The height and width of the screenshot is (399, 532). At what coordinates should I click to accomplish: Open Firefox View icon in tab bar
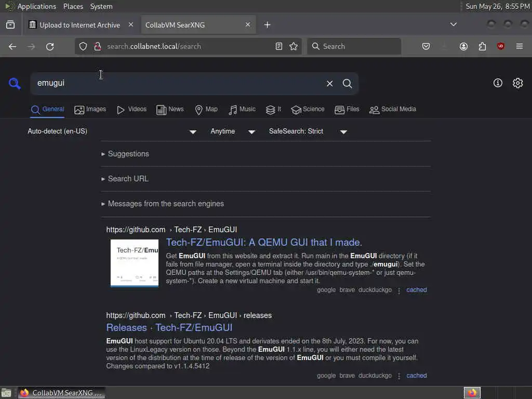click(x=10, y=25)
